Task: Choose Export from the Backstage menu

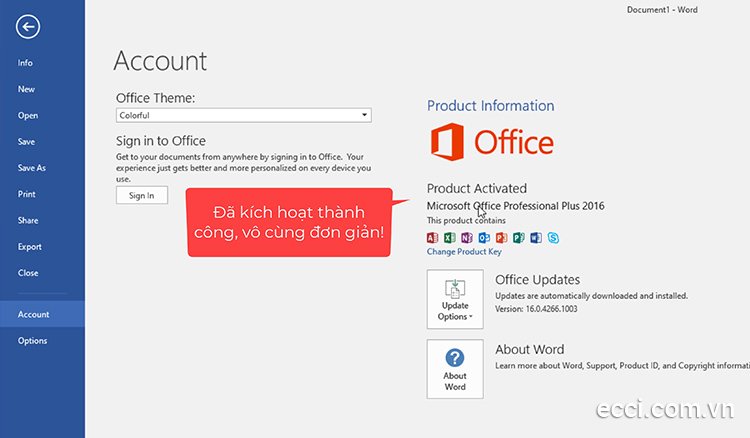Action: pos(30,246)
